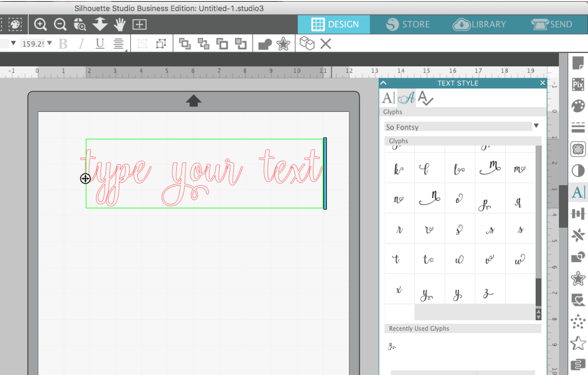Insert the swash 'm' glyph
This screenshot has height=375, width=588.
(x=490, y=168)
